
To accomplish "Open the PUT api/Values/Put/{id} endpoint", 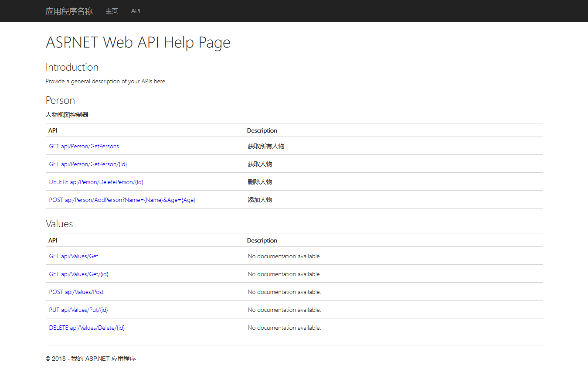I will (78, 310).
